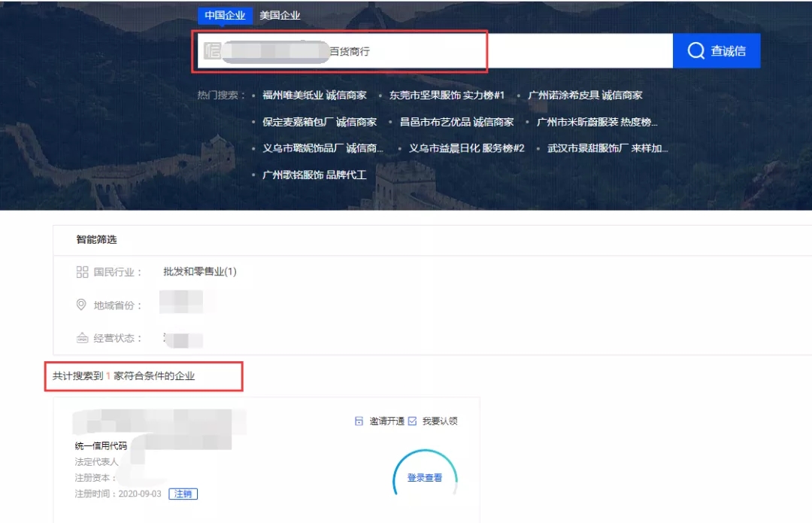Viewport: 812px width, 523px height.
Task: Select the blurred 地域省份 filter value
Action: point(180,303)
